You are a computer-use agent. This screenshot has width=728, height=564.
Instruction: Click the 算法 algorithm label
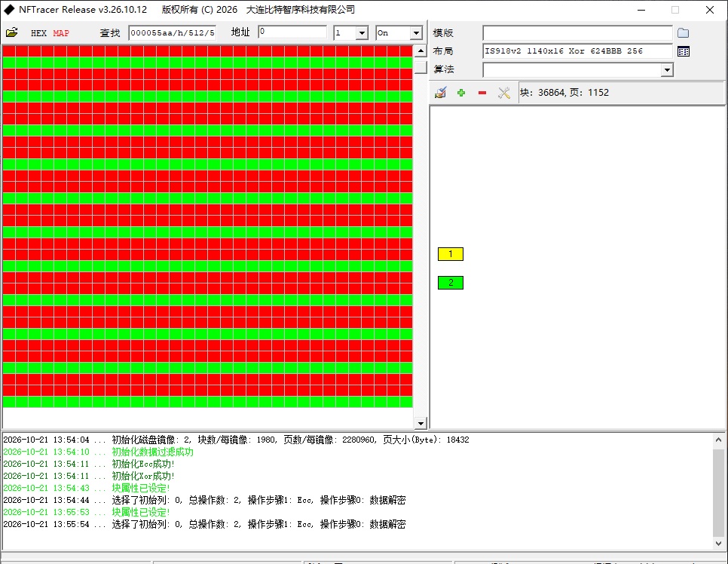pos(443,69)
